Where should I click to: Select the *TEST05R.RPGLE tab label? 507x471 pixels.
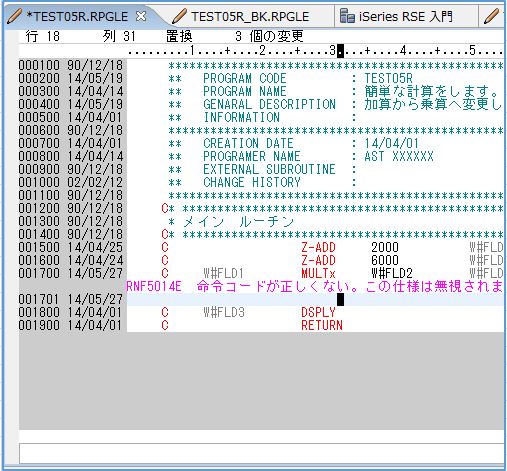click(77, 16)
